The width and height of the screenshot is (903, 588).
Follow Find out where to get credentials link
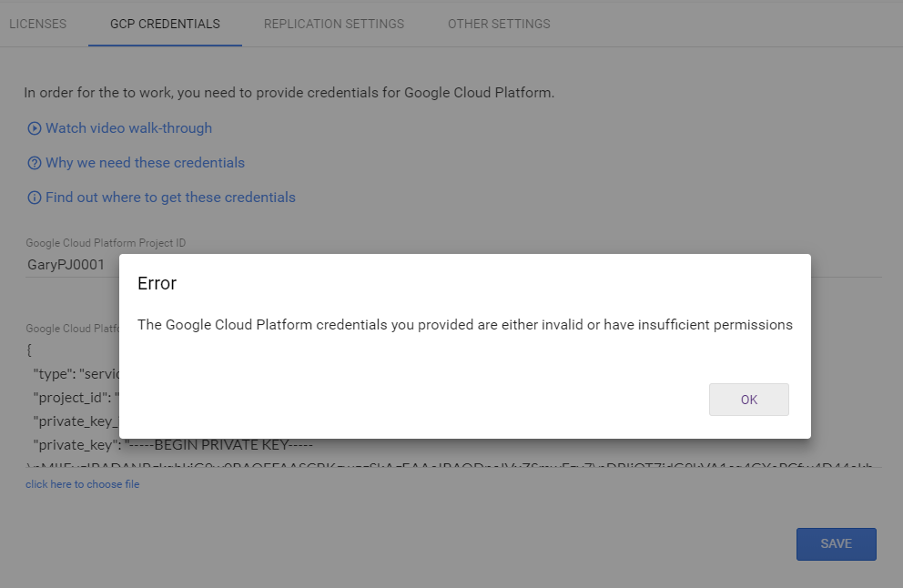tap(170, 198)
